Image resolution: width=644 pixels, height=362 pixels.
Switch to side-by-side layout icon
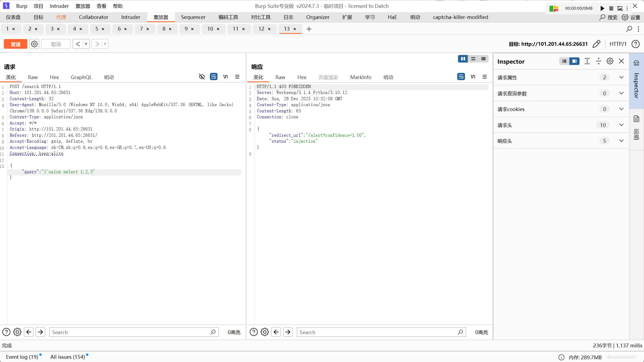click(463, 59)
